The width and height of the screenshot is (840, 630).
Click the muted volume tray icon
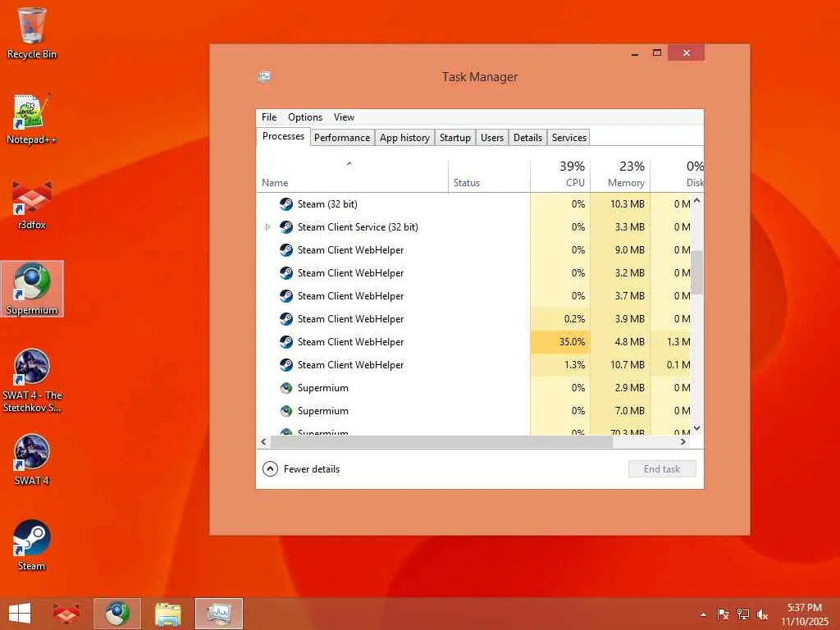point(762,614)
